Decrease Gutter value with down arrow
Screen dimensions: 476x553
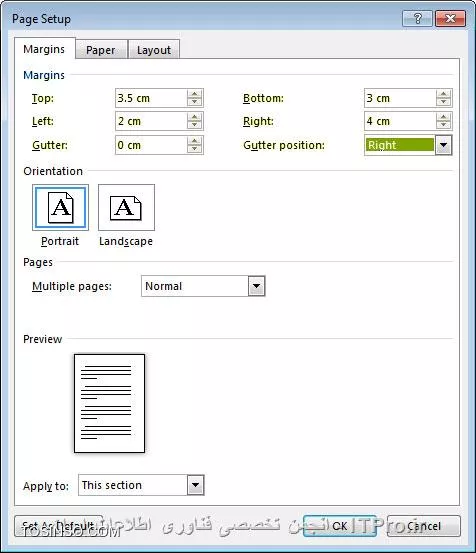tap(195, 149)
